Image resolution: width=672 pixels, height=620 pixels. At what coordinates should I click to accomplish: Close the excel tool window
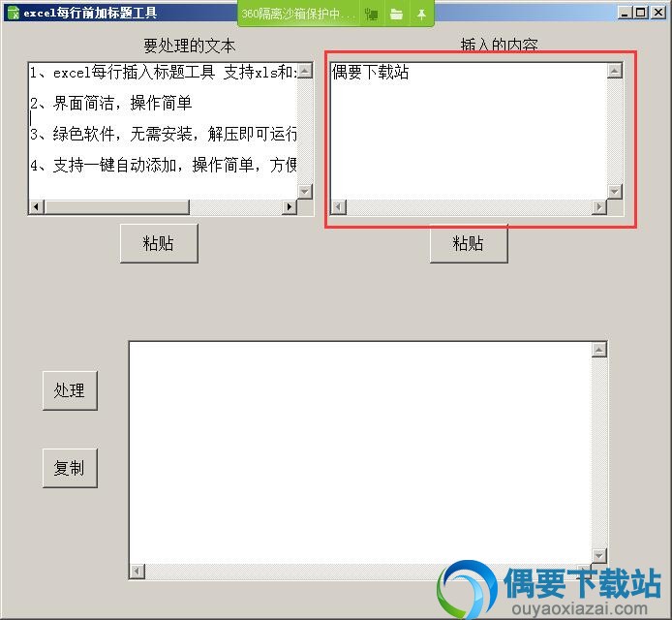[x=657, y=13]
